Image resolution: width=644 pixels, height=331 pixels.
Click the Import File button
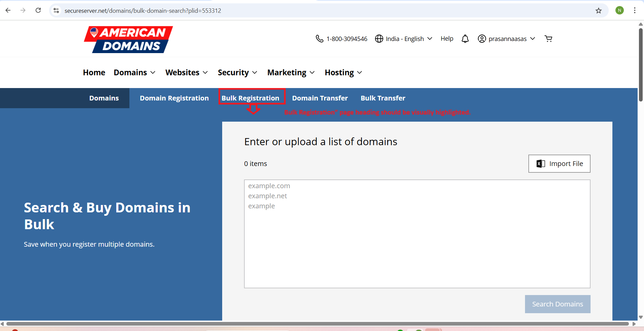pyautogui.click(x=559, y=164)
